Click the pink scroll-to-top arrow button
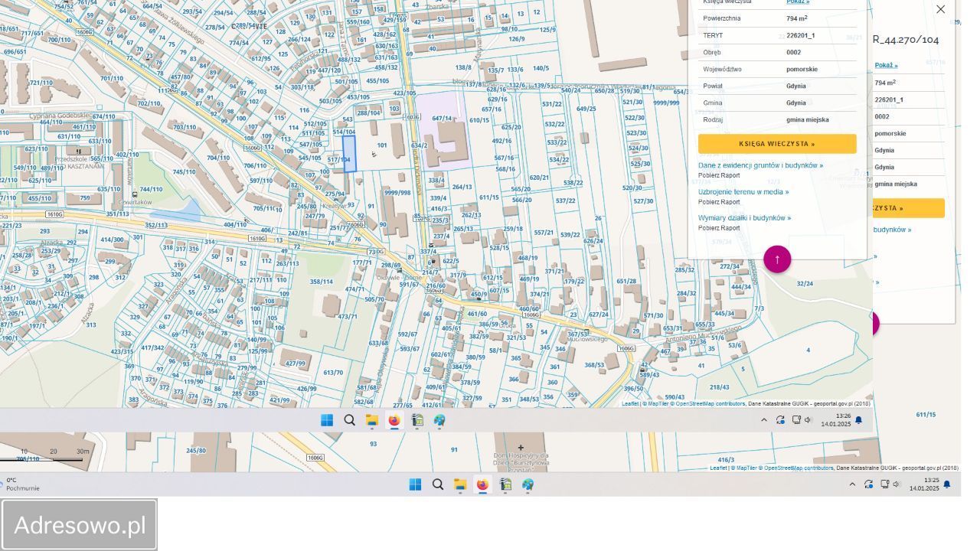Image resolution: width=980 pixels, height=551 pixels. point(777,259)
